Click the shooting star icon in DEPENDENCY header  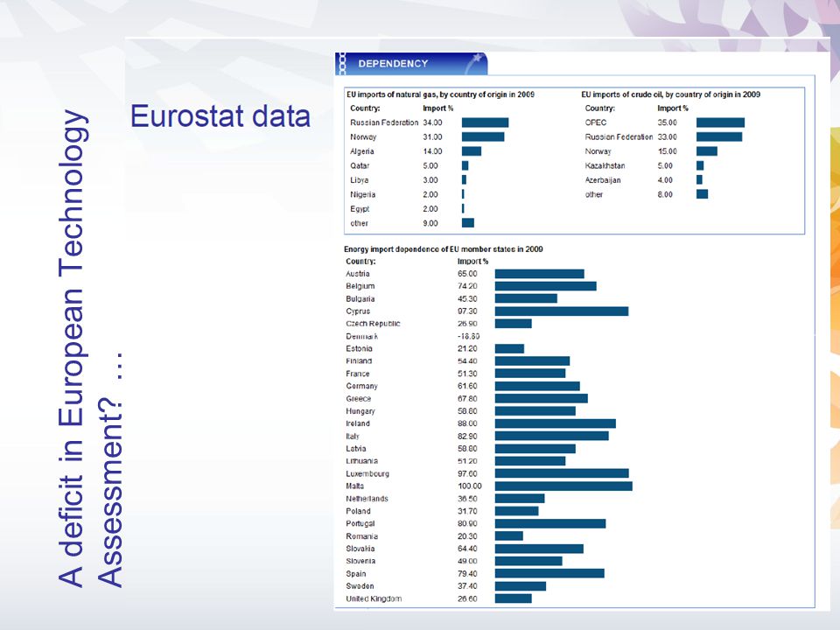point(474,63)
